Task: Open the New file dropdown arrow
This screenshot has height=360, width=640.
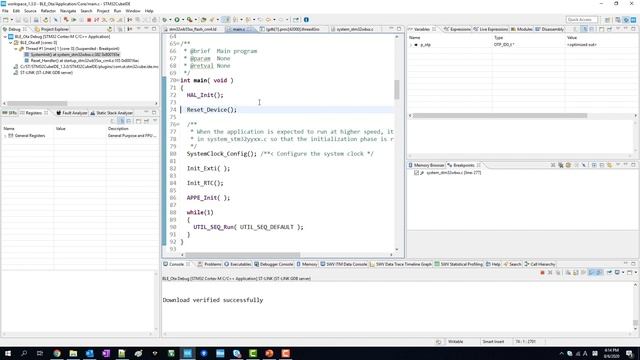Action: pos(11,20)
